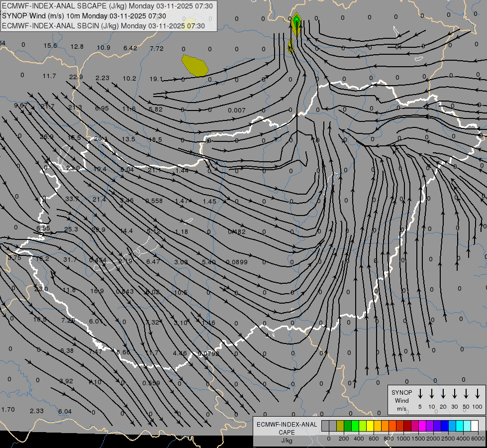Pick the olive swatch in CAPE legend
This screenshot has width=487, height=448.
[x=340, y=426]
